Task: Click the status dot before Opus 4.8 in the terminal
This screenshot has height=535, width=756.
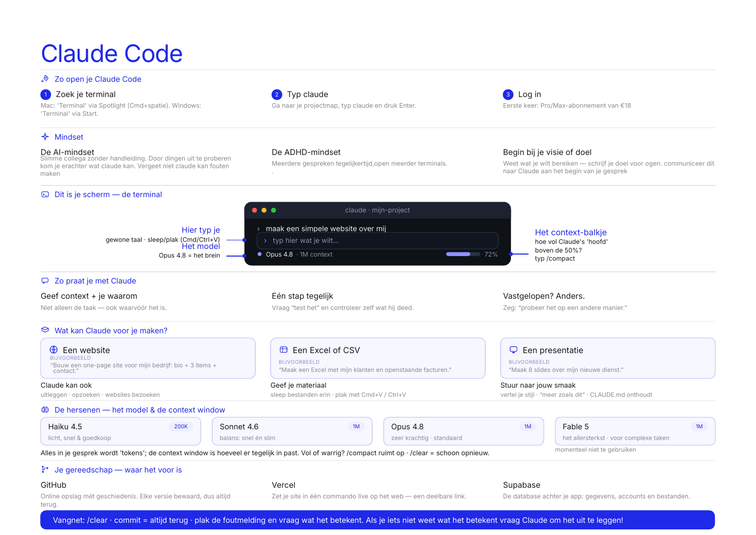Action: [x=260, y=254]
